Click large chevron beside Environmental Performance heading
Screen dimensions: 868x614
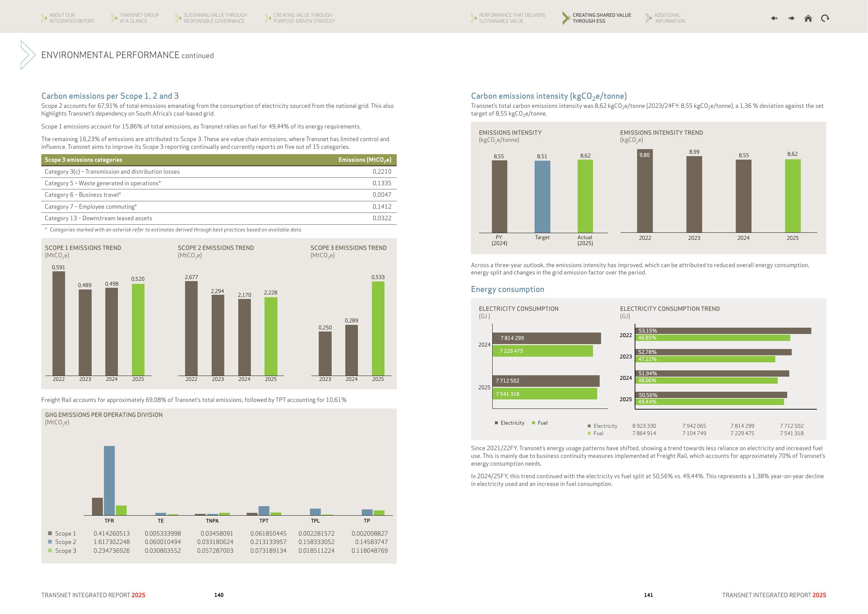[x=28, y=55]
